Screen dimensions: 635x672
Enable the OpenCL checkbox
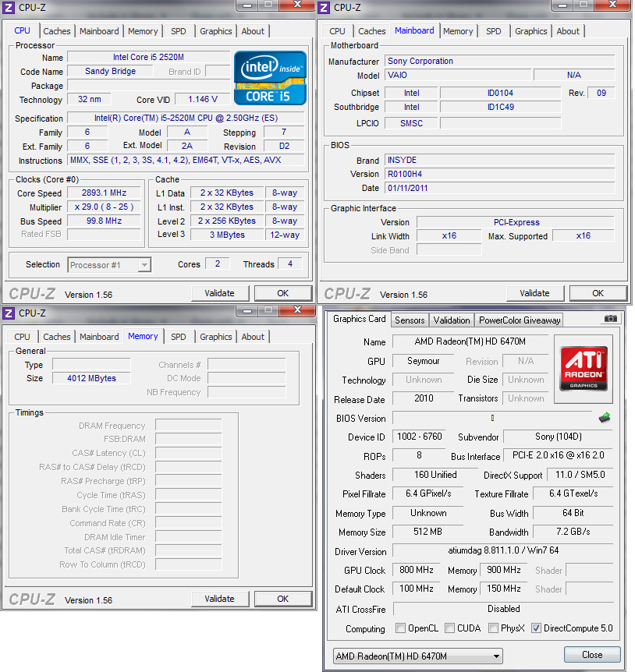click(x=399, y=628)
